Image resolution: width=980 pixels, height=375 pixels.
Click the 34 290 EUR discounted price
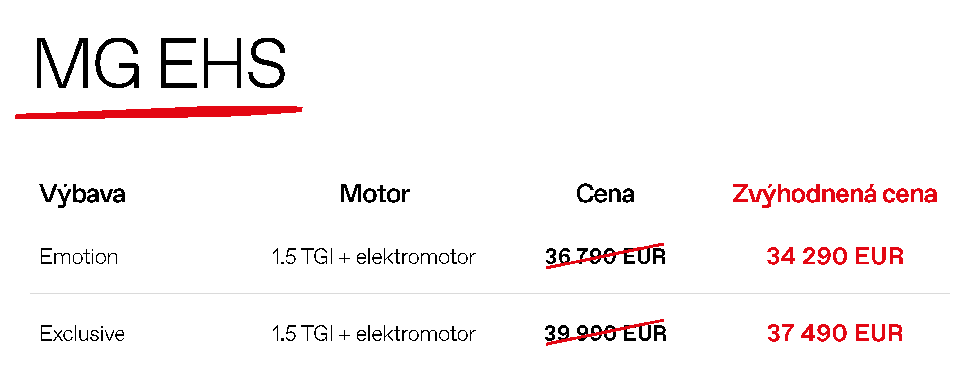click(x=835, y=256)
